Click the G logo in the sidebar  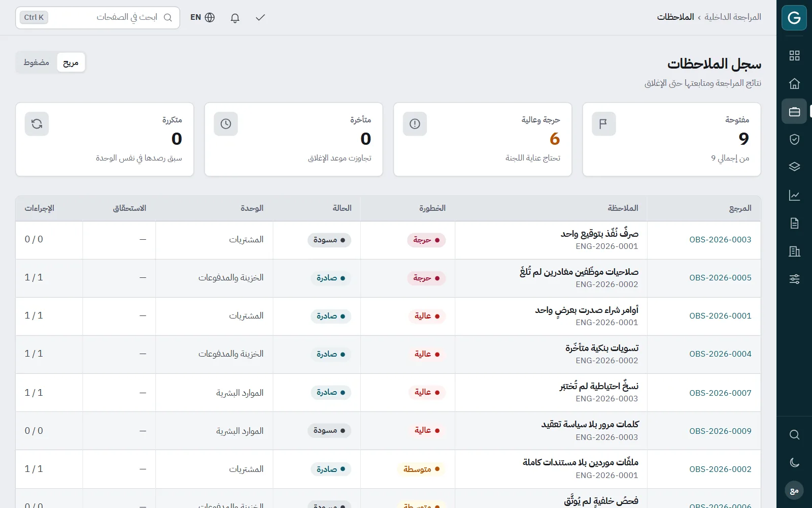tap(794, 18)
